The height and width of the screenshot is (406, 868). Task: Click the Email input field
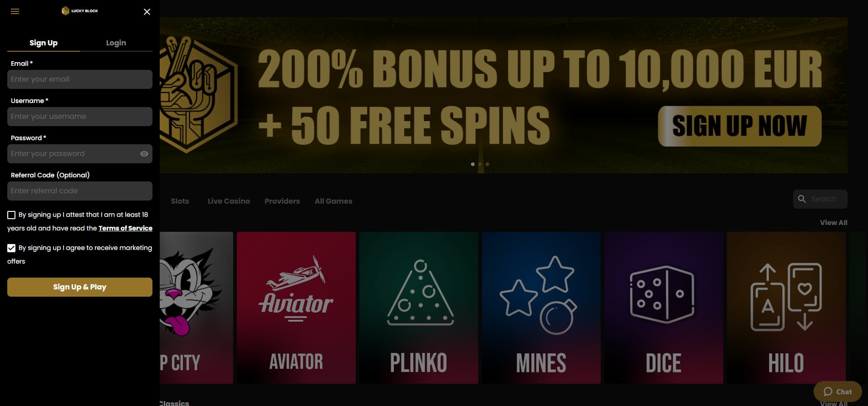pyautogui.click(x=80, y=79)
